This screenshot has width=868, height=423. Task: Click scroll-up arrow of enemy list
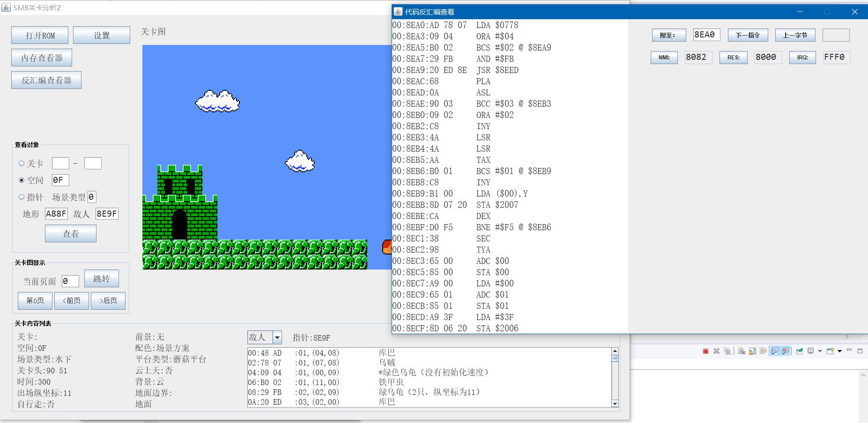coord(615,351)
